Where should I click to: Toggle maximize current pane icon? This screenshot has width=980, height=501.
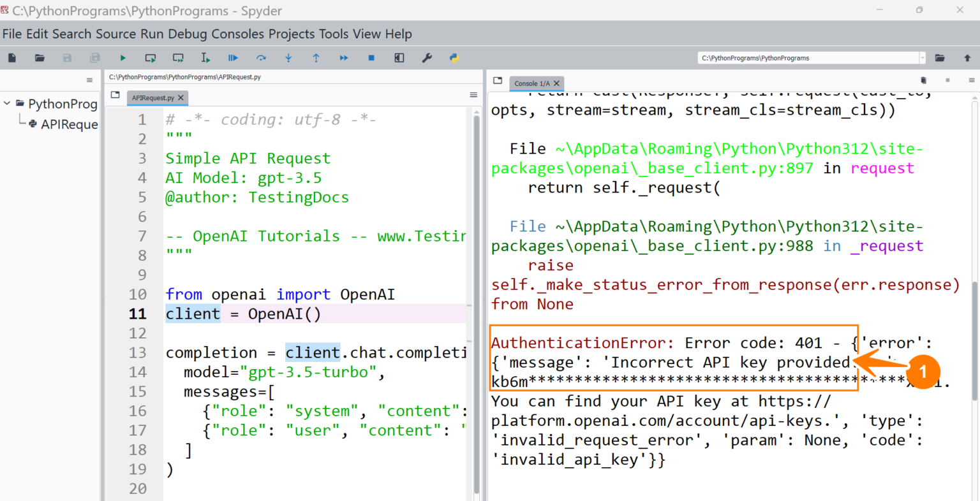(x=399, y=58)
